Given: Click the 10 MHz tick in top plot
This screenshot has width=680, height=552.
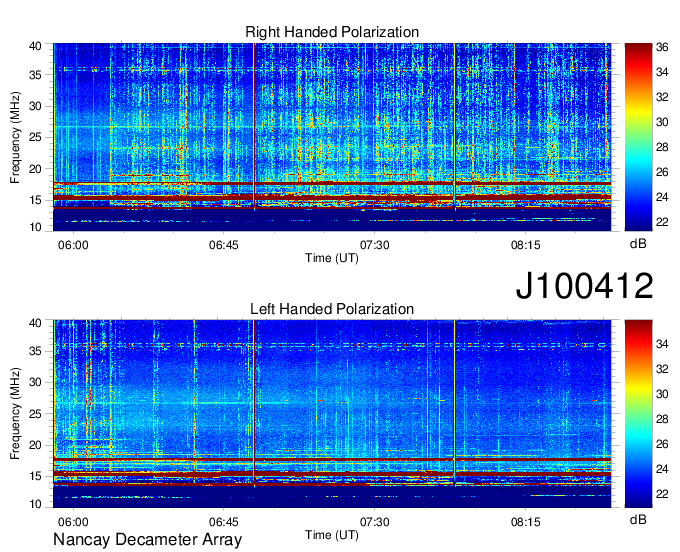Looking at the screenshot, I should point(35,227).
